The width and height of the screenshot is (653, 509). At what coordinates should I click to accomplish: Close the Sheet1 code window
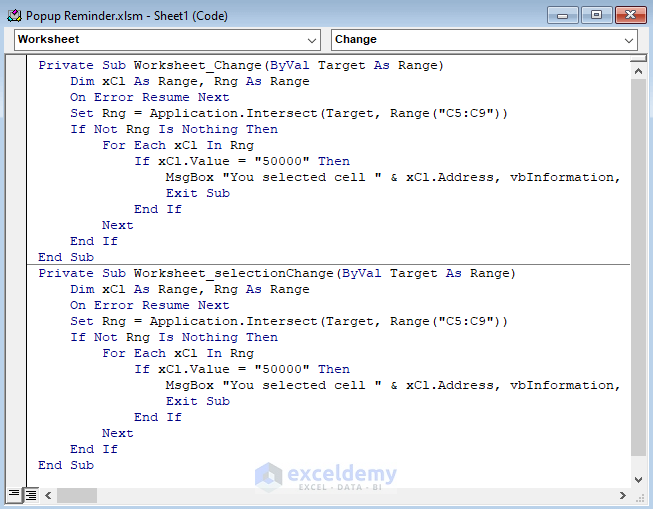(631, 15)
